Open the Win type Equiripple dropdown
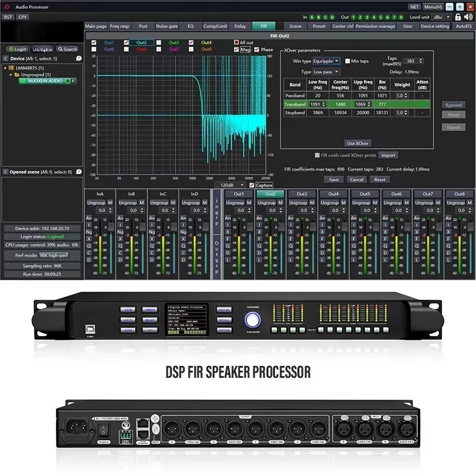Screen dimensions: 476x476 [x=326, y=61]
